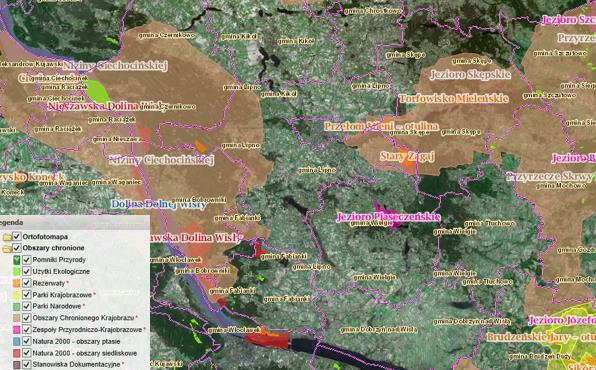
Task: Click the Przełom Mieni - otulina label
Action: click(x=381, y=126)
